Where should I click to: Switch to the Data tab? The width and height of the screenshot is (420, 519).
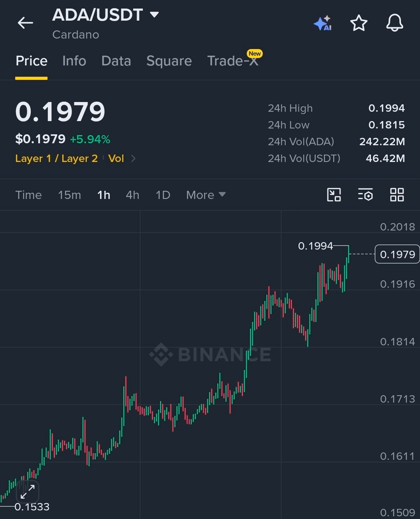[116, 61]
